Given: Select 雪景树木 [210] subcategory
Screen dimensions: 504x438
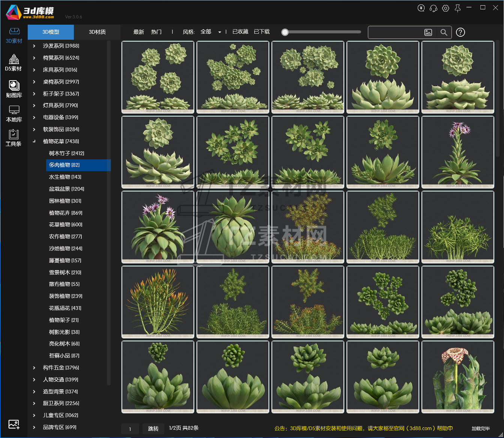Looking at the screenshot, I should (65, 273).
